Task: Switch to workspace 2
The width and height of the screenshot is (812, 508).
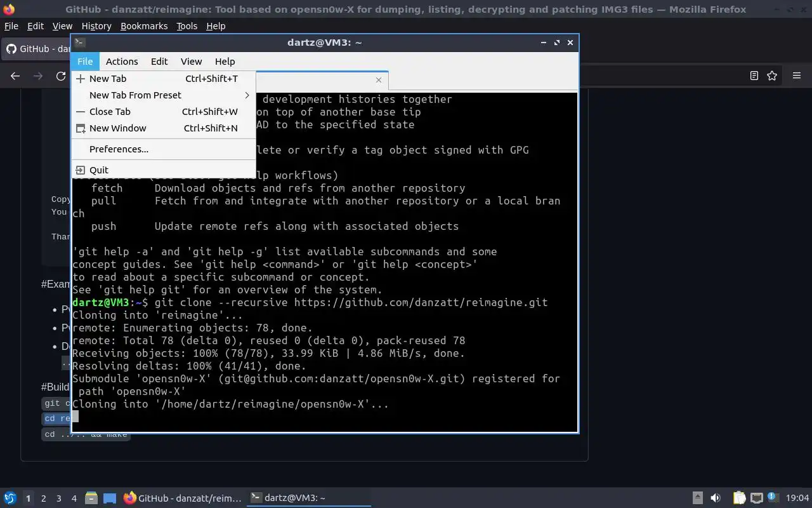Action: [43, 498]
